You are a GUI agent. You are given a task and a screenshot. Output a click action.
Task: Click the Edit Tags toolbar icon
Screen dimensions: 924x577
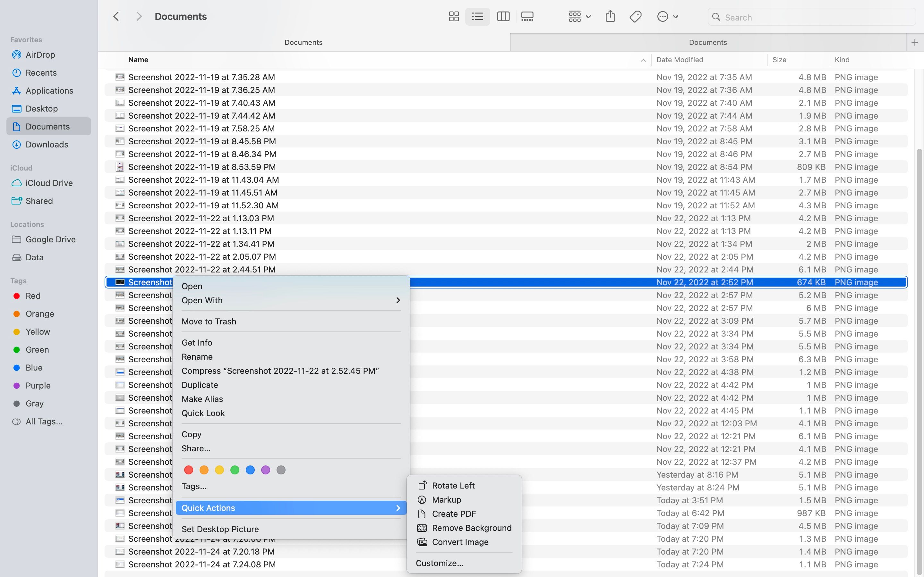click(x=635, y=16)
